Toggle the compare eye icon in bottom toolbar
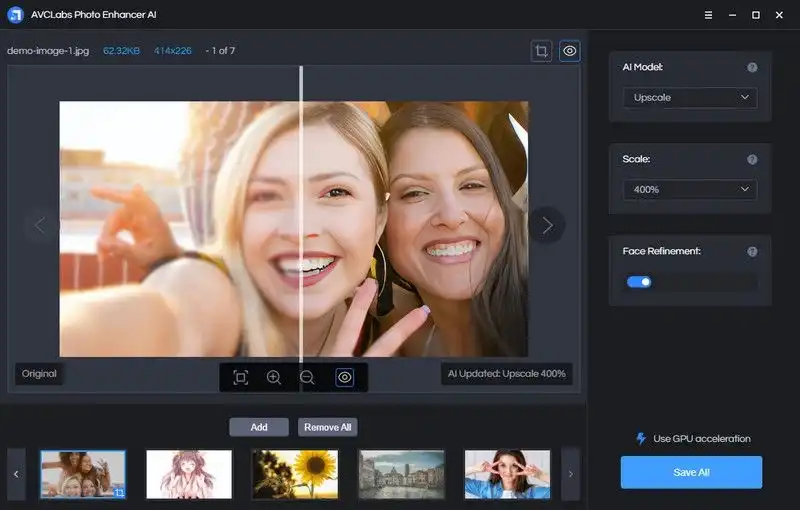The image size is (800, 510). [x=344, y=377]
